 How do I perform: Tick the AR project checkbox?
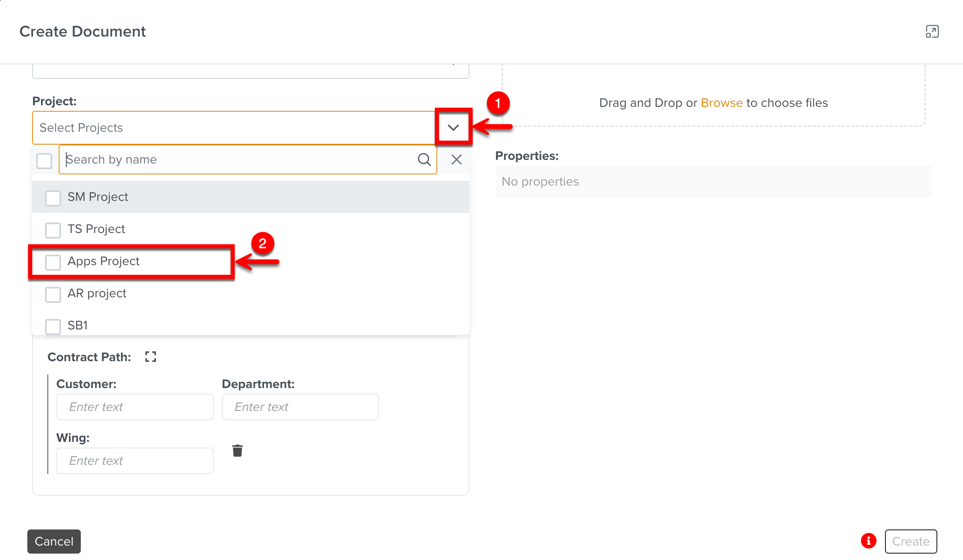[x=53, y=294]
